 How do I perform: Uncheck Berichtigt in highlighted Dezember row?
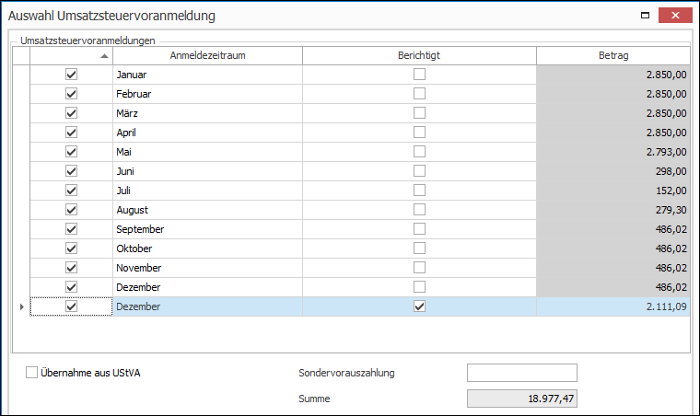point(419,306)
